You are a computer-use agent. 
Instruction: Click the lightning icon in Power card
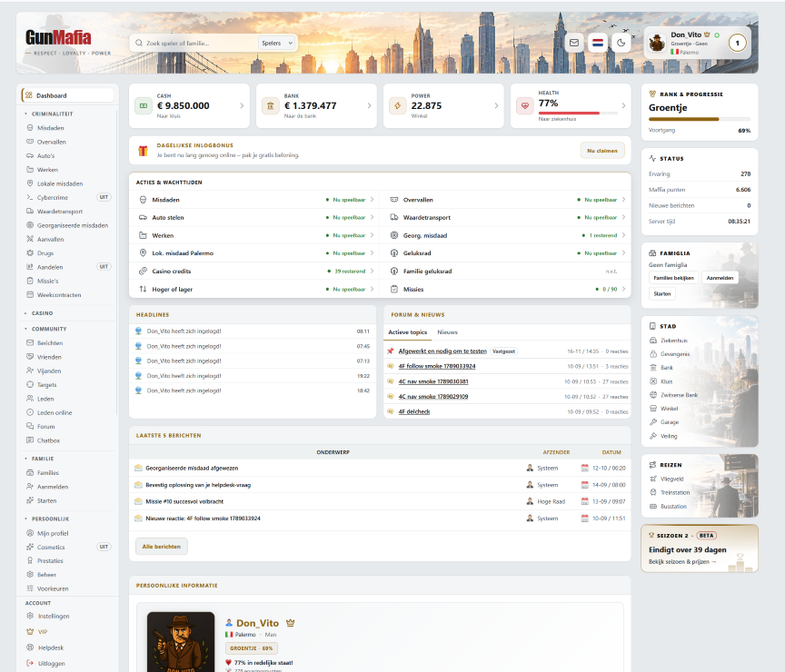pyautogui.click(x=398, y=105)
